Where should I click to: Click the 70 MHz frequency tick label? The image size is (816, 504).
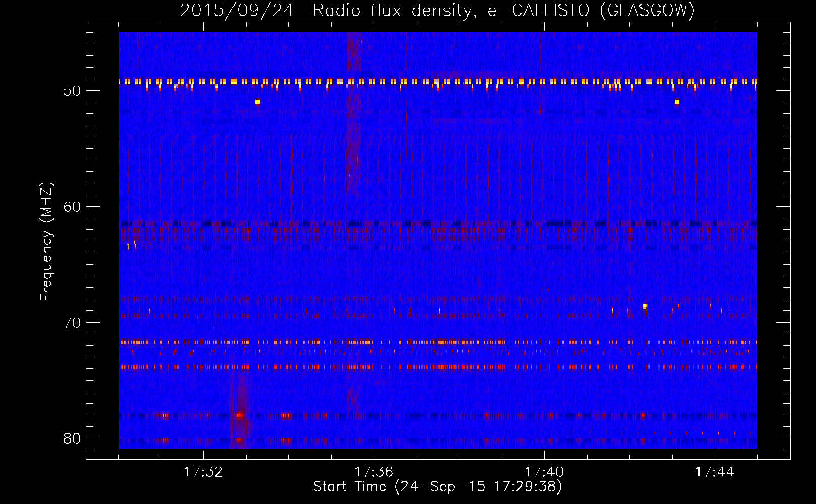click(x=72, y=323)
